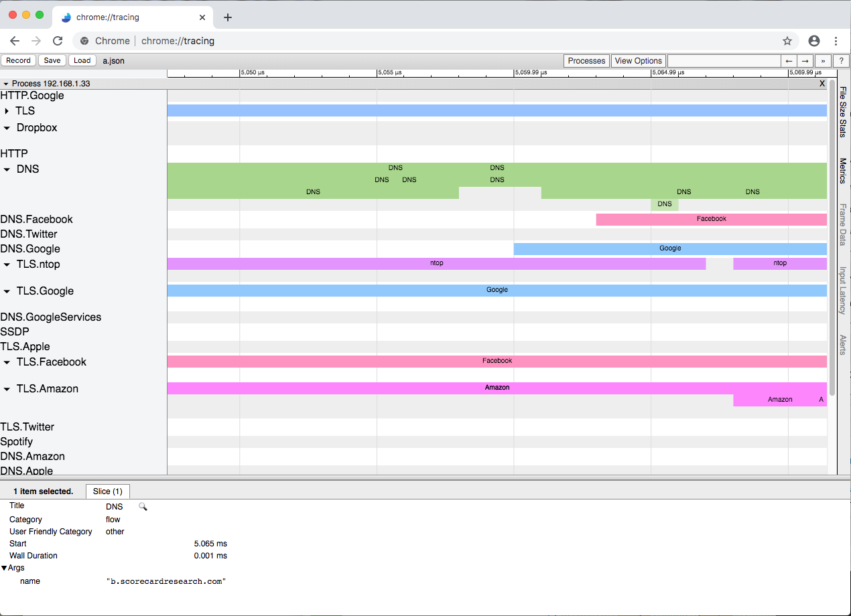Image resolution: width=851 pixels, height=616 pixels.
Task: Click the TLS.Apple track label
Action: [x=25, y=347]
